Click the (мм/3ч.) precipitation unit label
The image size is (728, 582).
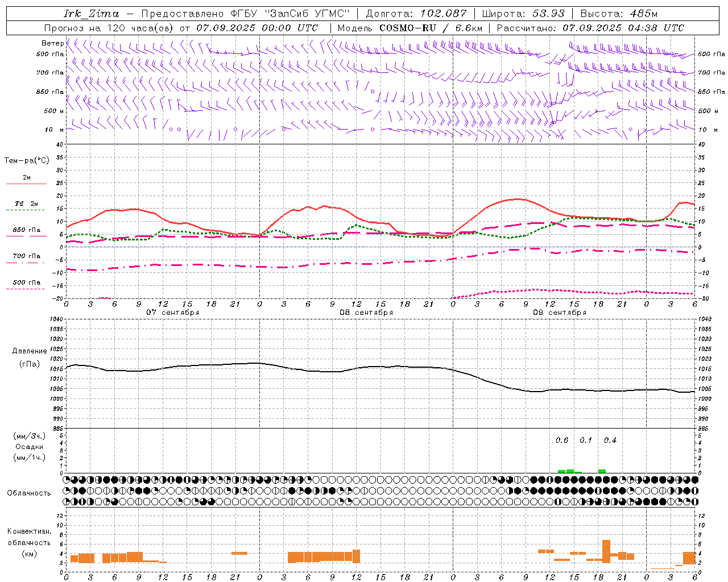click(29, 436)
